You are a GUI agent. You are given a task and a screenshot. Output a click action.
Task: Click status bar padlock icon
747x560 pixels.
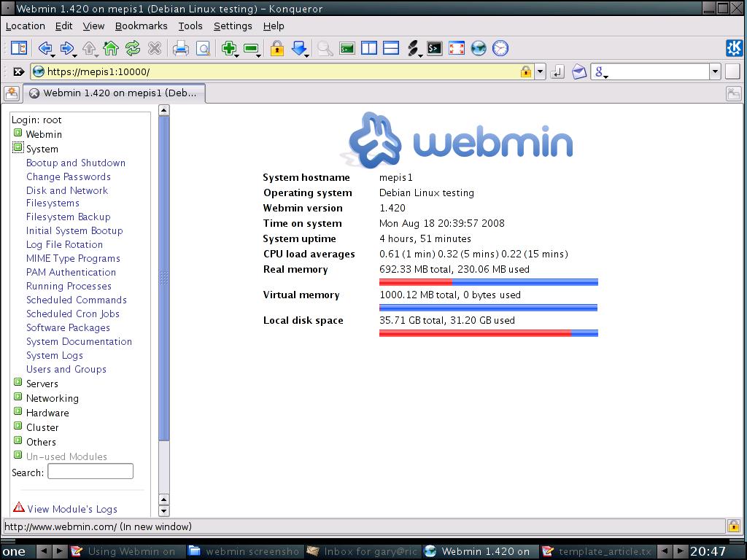pyautogui.click(x=734, y=526)
